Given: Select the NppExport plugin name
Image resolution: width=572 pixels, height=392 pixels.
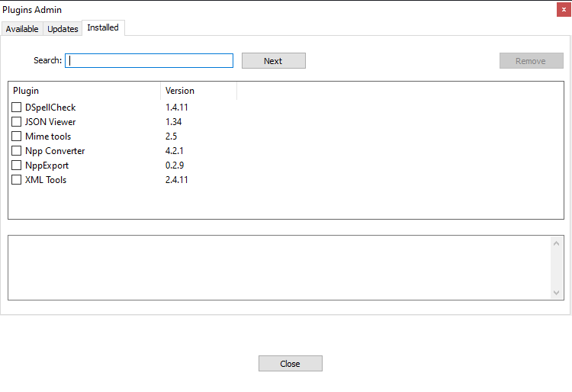Looking at the screenshot, I should (x=47, y=165).
